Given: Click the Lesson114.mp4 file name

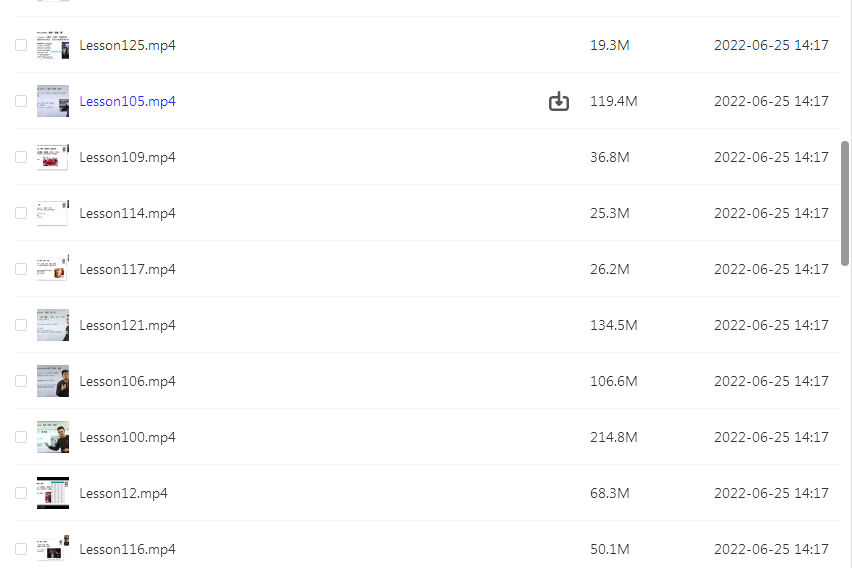Looking at the screenshot, I should 127,213.
